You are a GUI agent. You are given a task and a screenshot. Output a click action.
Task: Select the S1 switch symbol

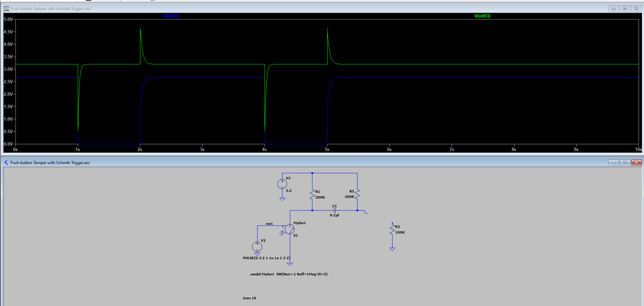point(290,229)
